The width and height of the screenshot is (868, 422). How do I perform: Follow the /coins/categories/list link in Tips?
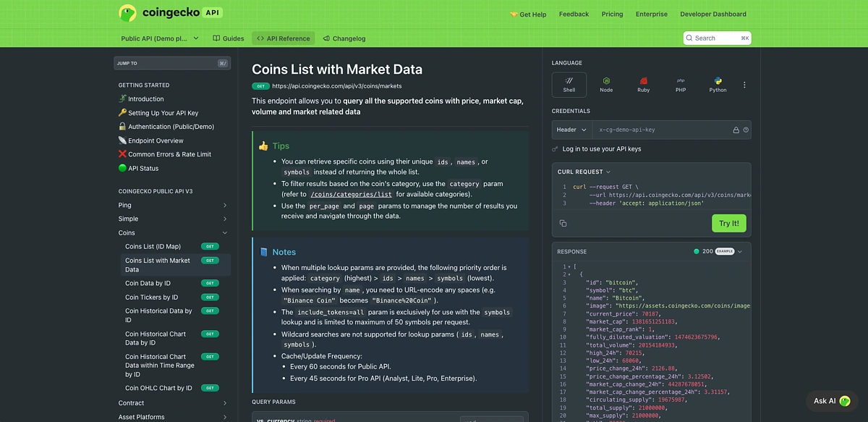coord(352,194)
